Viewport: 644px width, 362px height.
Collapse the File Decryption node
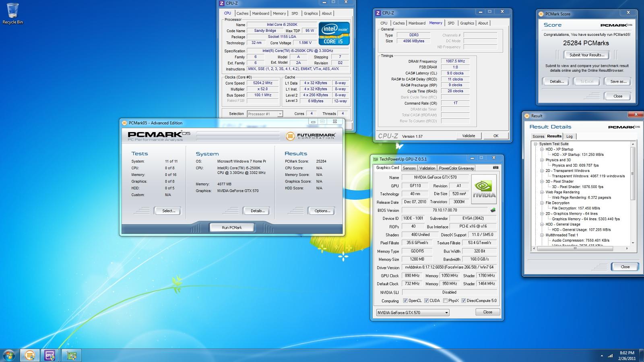(542, 203)
